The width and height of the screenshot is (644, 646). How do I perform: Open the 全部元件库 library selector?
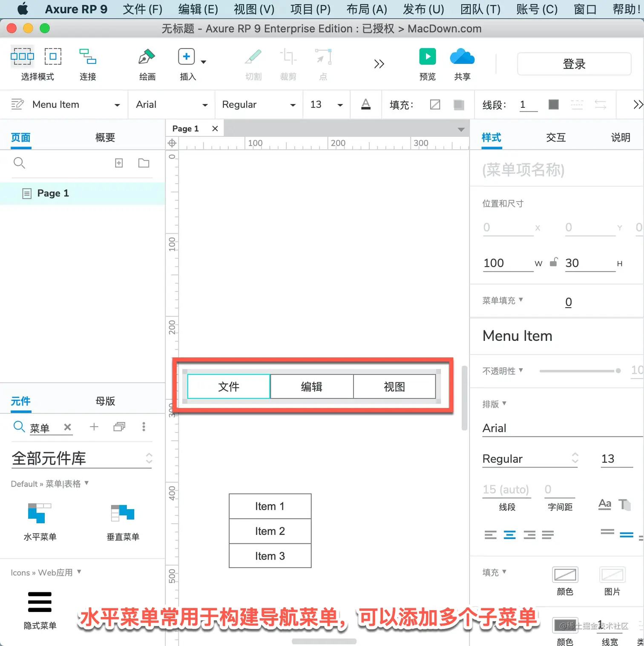[x=81, y=459]
